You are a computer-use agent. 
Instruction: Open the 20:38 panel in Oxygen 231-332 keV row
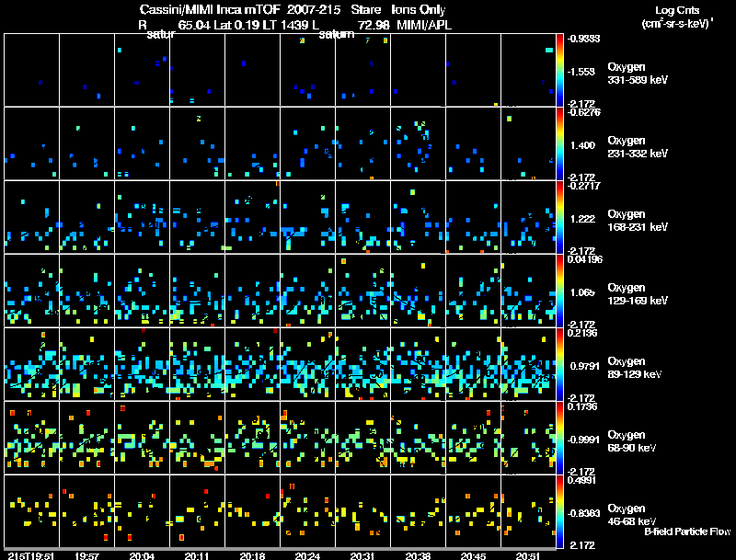(x=418, y=143)
